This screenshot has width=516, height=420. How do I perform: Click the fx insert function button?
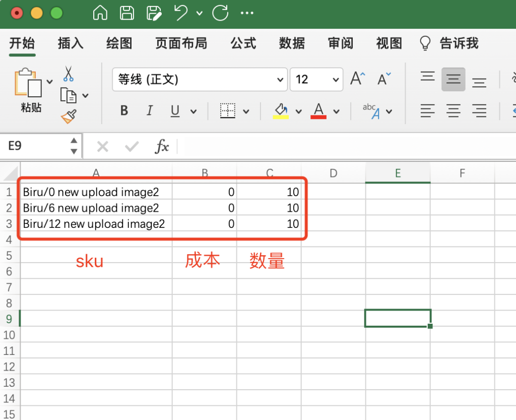[162, 147]
